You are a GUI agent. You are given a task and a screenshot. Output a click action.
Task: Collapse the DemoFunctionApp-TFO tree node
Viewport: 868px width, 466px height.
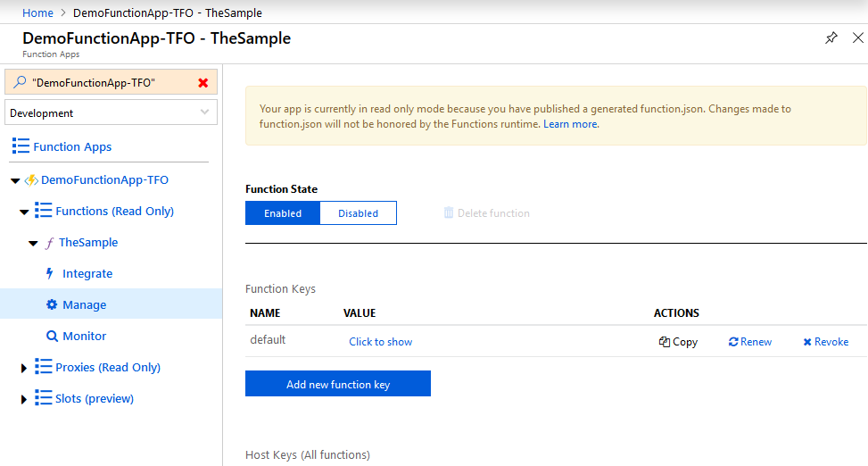click(x=14, y=180)
